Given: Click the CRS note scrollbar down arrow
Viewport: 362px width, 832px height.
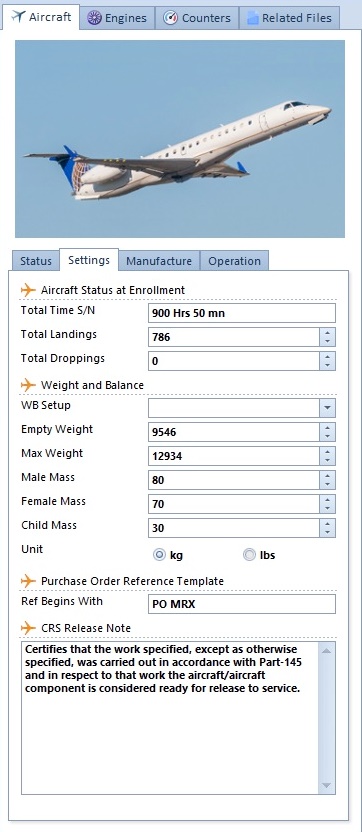Looking at the screenshot, I should [327, 785].
